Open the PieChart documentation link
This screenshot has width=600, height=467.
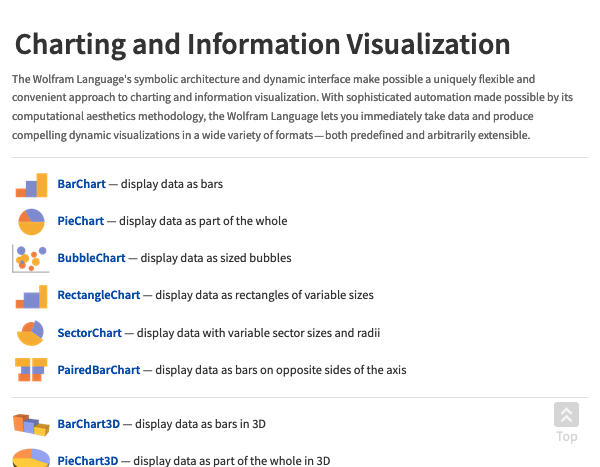pos(81,221)
